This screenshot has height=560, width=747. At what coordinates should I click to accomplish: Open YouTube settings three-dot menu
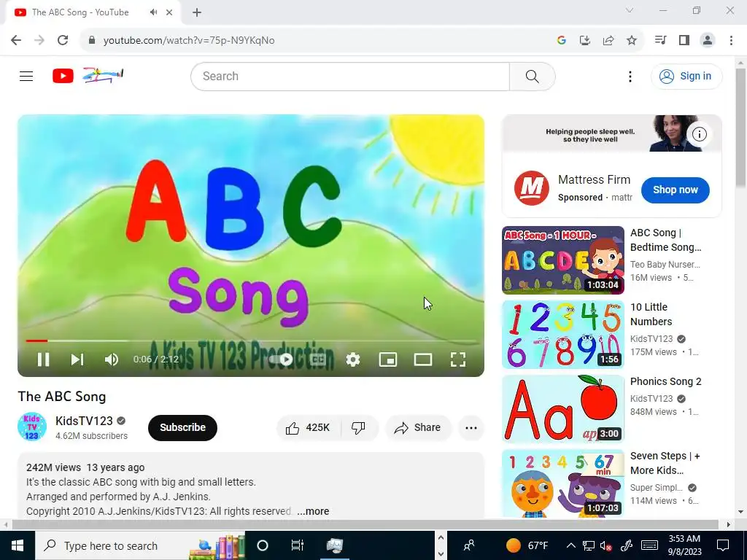tap(630, 76)
